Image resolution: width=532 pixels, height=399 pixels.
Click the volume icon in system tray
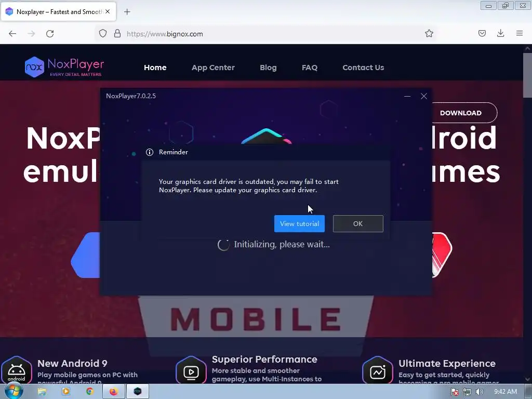tap(479, 392)
